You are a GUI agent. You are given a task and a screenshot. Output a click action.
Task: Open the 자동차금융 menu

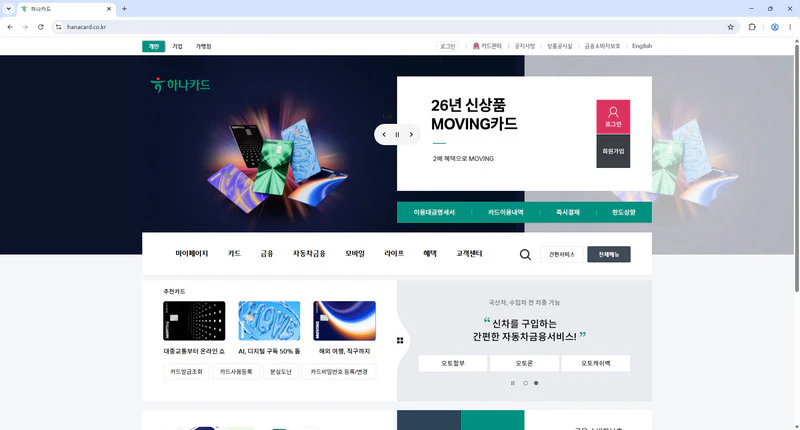click(x=309, y=254)
